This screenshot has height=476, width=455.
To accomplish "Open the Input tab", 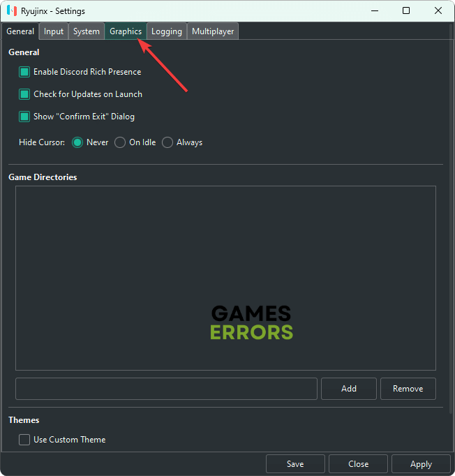I will click(54, 31).
